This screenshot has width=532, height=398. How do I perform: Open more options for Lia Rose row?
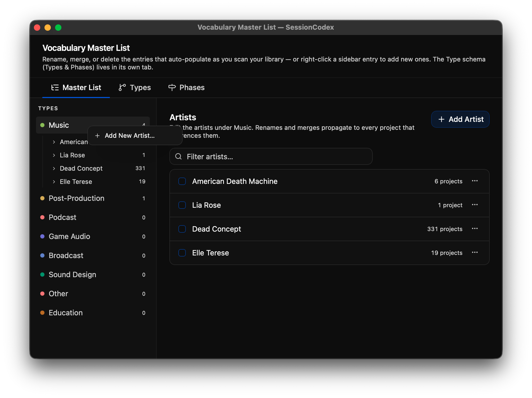(475, 205)
